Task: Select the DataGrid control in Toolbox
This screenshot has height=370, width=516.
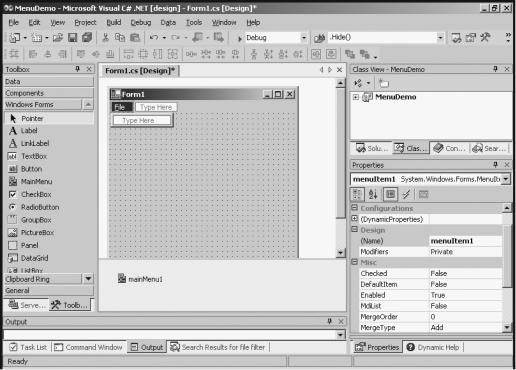Action: point(49,258)
